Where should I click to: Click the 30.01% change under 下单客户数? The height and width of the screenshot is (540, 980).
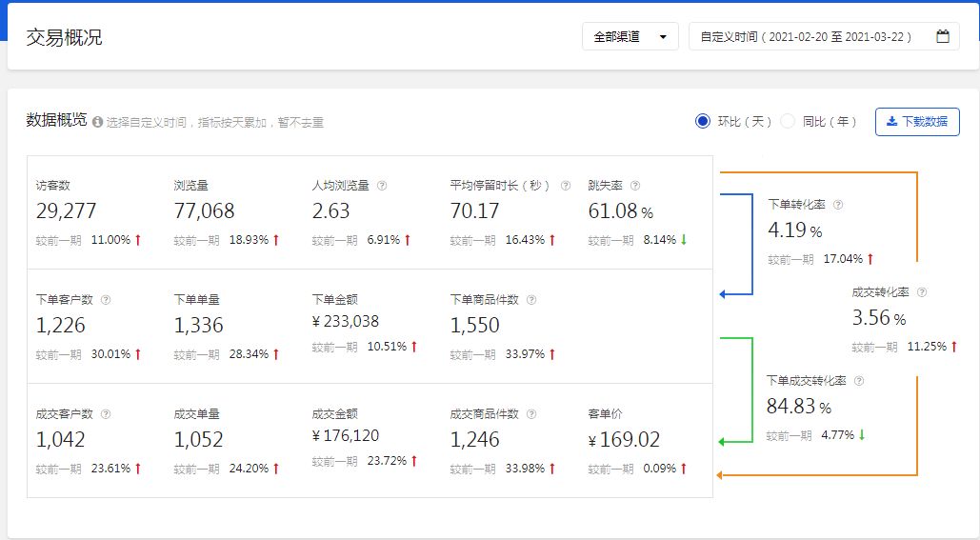(116, 354)
